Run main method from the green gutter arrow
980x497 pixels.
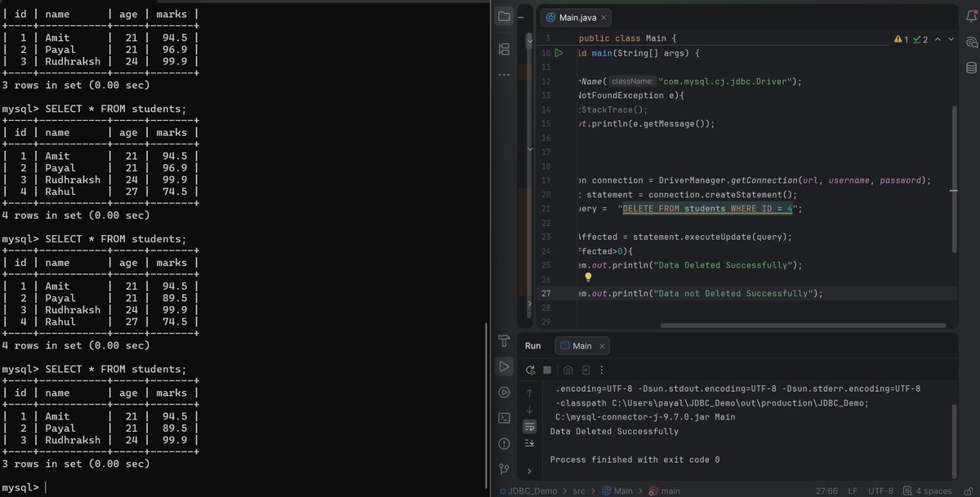click(559, 53)
